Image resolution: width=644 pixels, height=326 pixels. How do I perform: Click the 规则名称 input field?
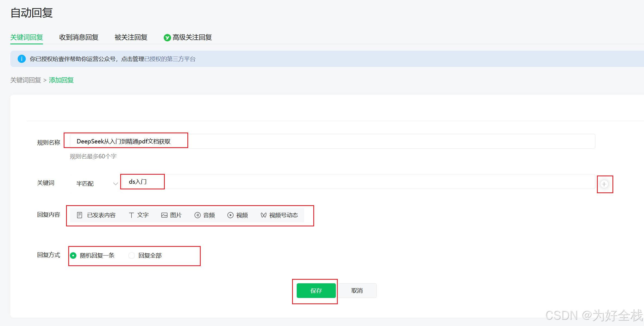332,141
